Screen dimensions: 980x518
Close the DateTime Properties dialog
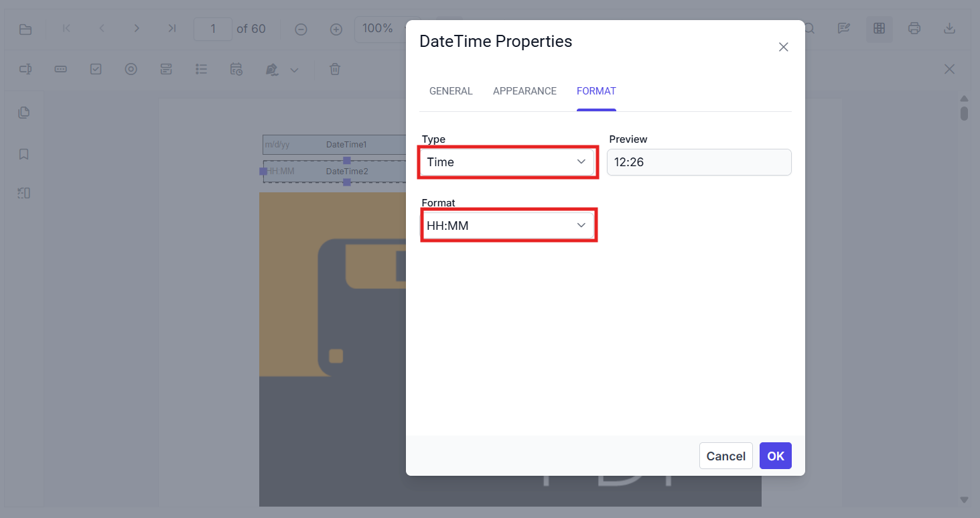pyautogui.click(x=783, y=47)
